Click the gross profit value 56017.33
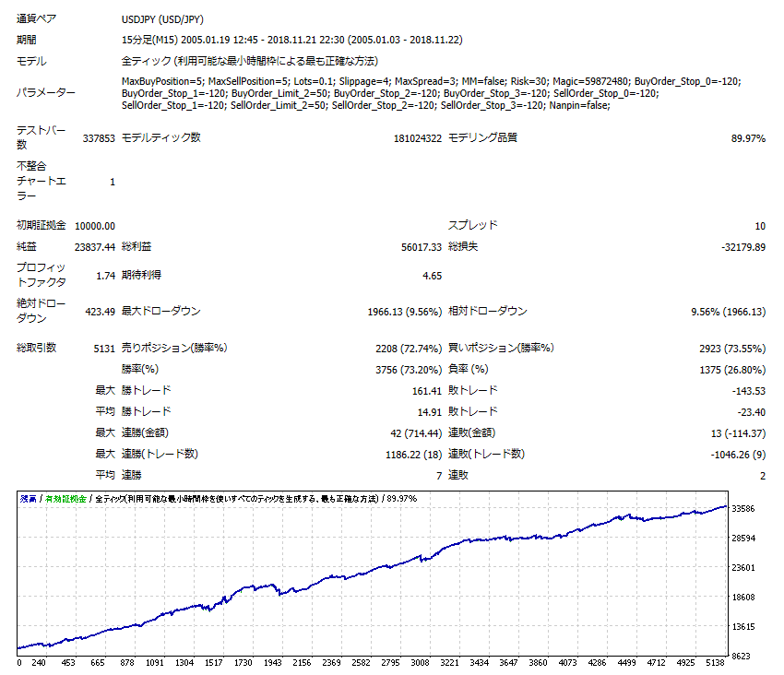Image resolution: width=784 pixels, height=675 pixels. click(422, 247)
